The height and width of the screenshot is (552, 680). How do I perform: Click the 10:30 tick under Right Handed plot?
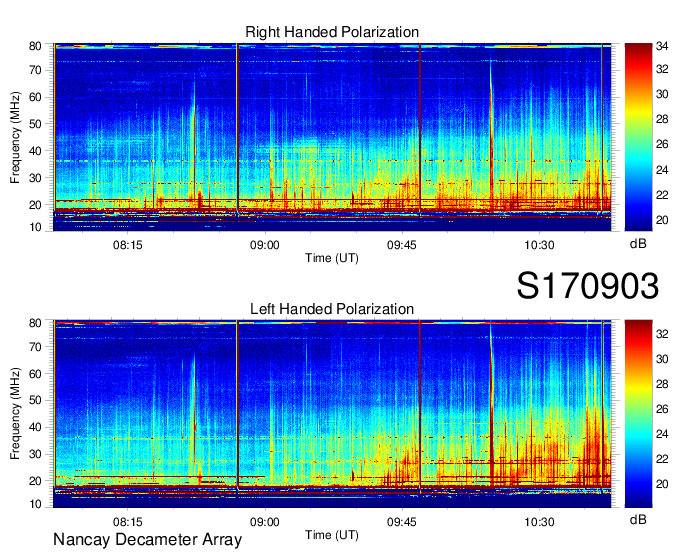point(539,245)
